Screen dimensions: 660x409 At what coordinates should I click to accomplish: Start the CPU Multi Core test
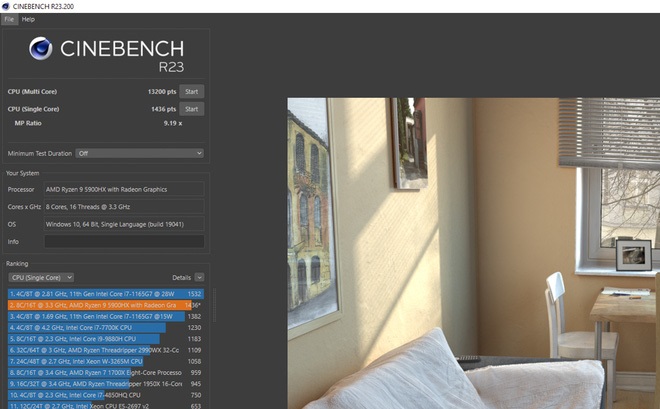[x=191, y=91]
